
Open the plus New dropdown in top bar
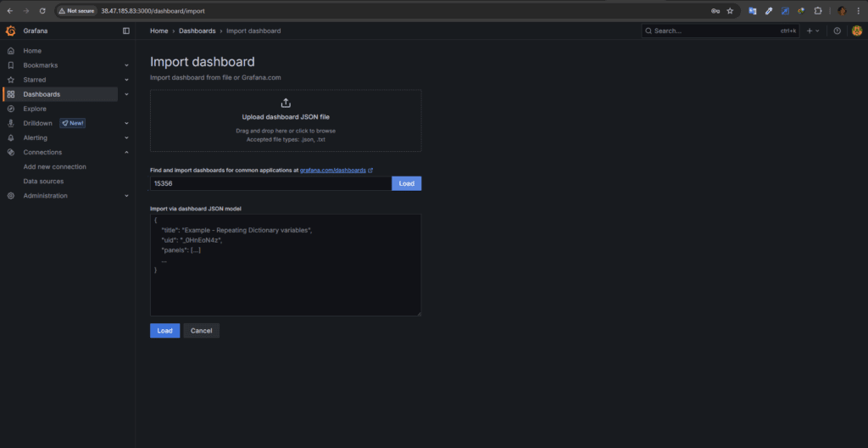(x=813, y=31)
